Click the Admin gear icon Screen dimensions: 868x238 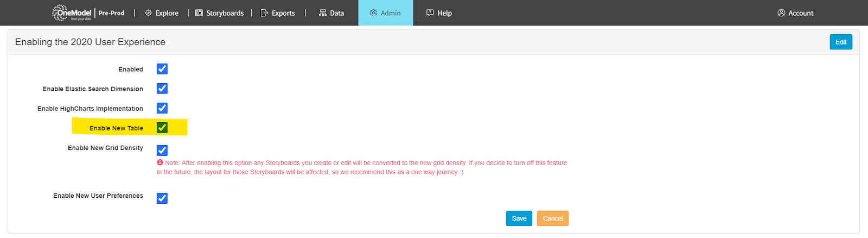373,13
